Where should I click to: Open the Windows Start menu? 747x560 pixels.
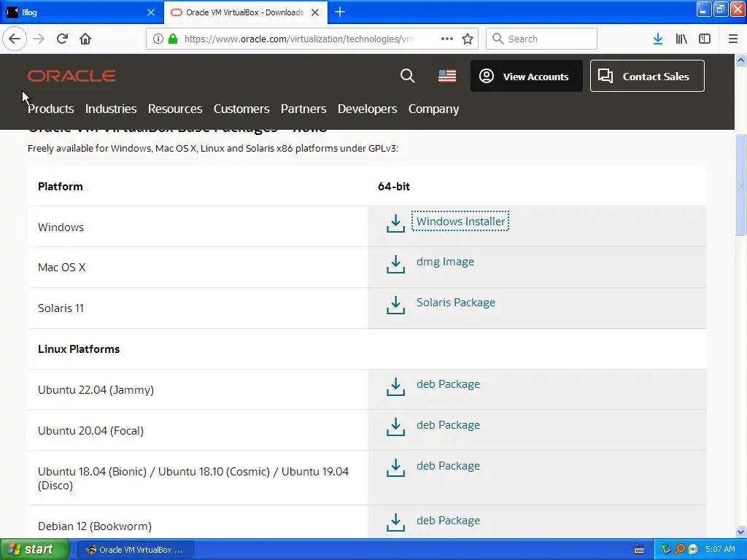[34, 549]
